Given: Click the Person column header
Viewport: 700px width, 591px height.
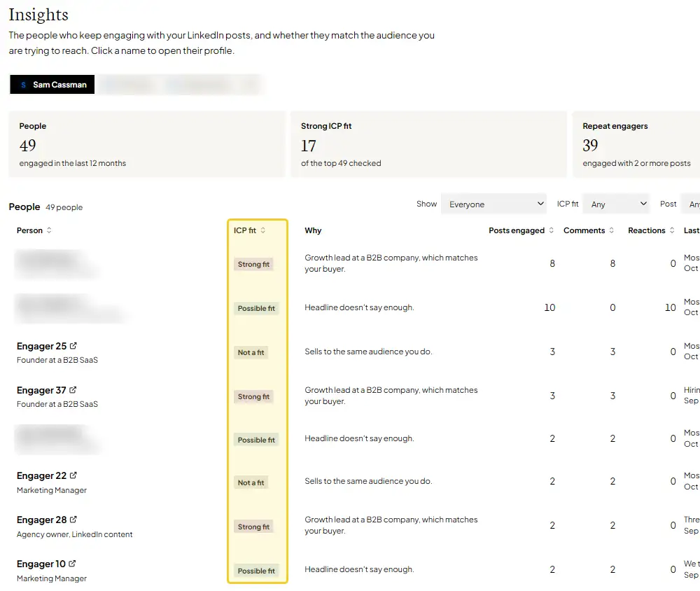Looking at the screenshot, I should pyautogui.click(x=29, y=230).
